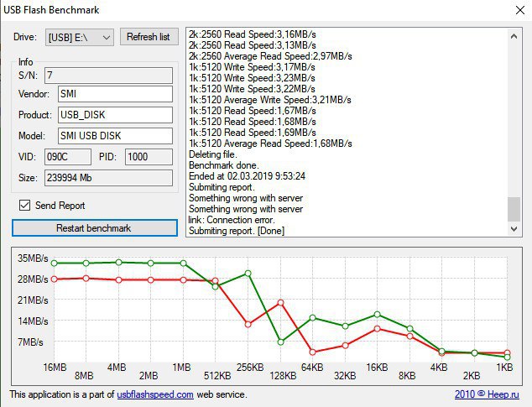Click the 32KB axis label
Screen dimensions: 532x407
(345, 376)
